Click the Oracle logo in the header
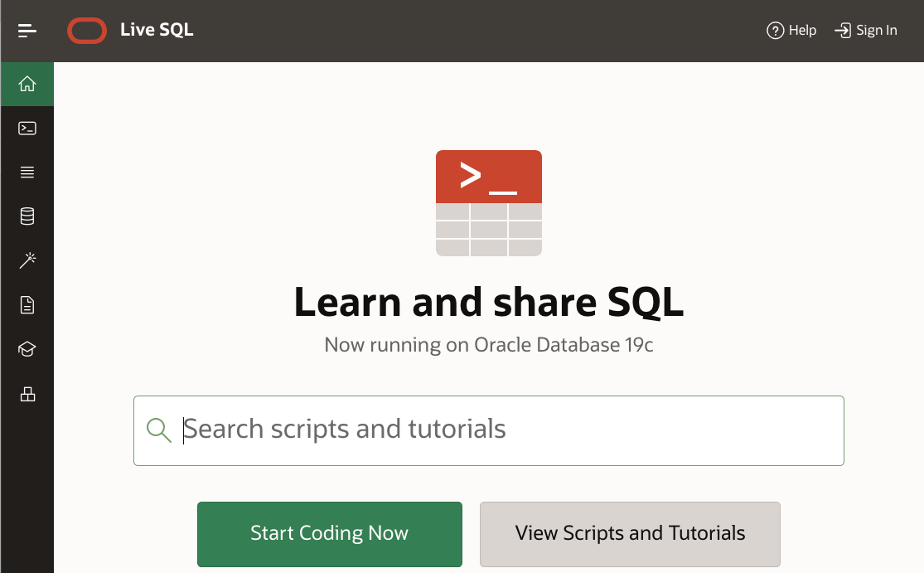 (x=86, y=30)
